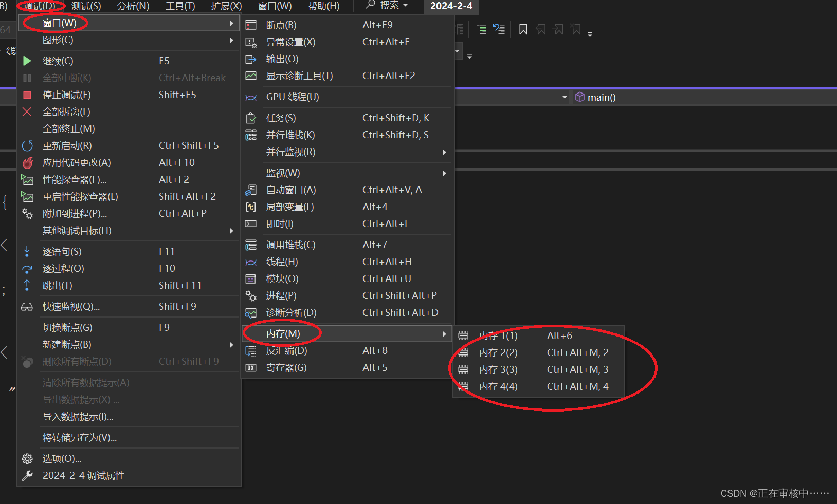Click the Locals window icon
Image resolution: width=837 pixels, height=504 pixels.
pos(251,207)
